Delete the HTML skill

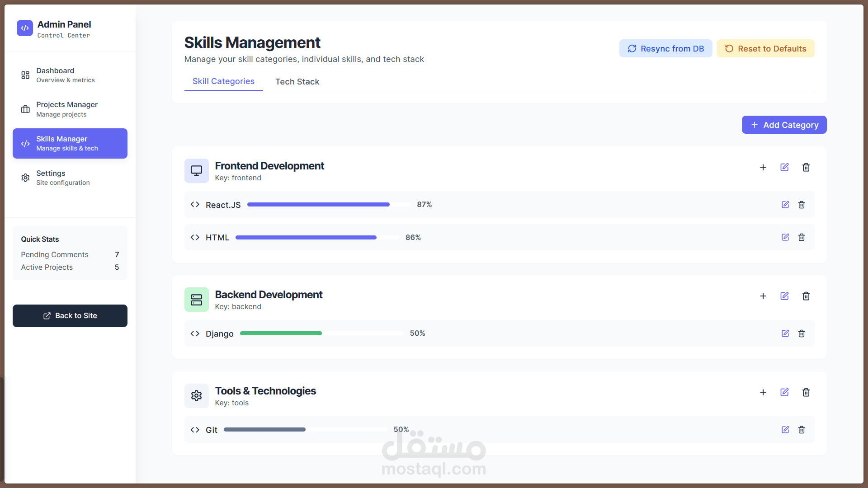[x=802, y=237]
